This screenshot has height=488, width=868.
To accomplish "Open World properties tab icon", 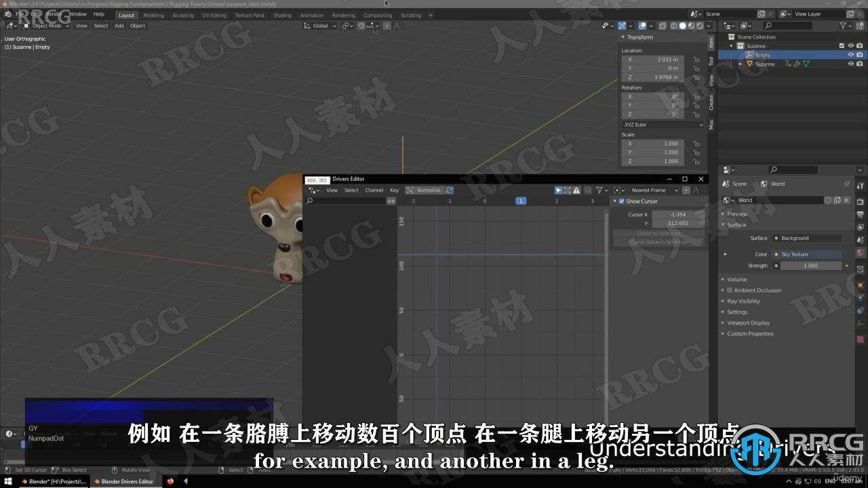I will [861, 253].
